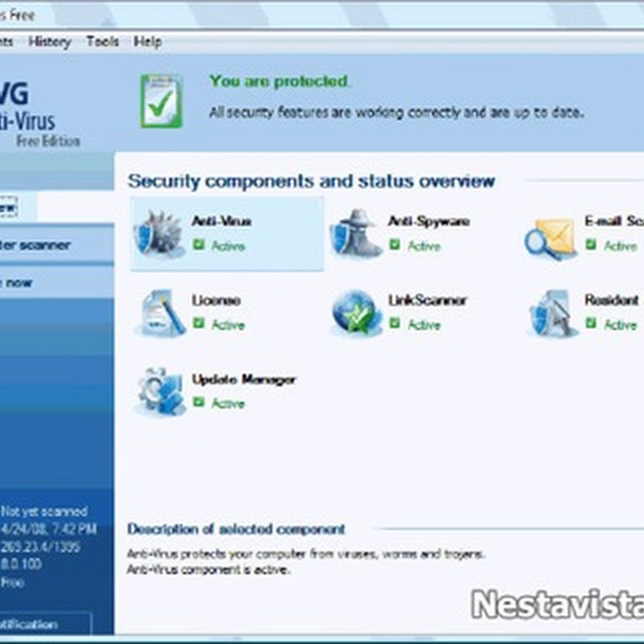The height and width of the screenshot is (644, 644).
Task: Select the E-mail Scanner envelope icon
Action: click(551, 238)
